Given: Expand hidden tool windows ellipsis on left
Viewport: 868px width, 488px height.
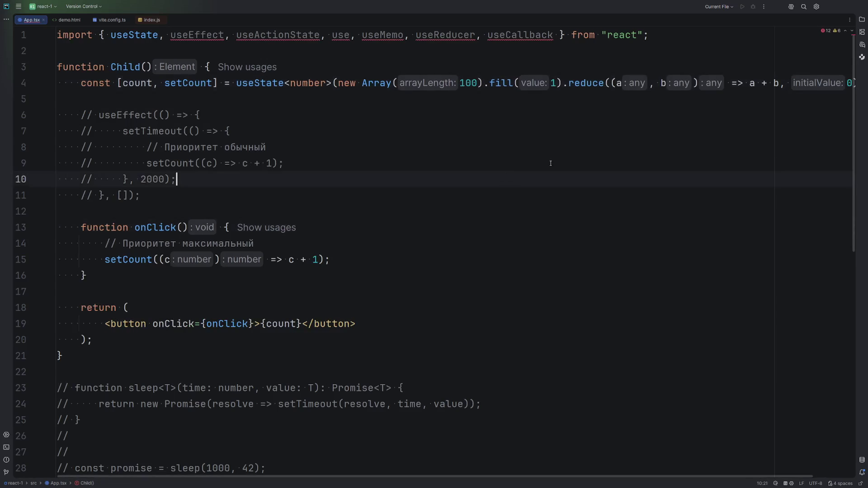Looking at the screenshot, I should 6,19.
